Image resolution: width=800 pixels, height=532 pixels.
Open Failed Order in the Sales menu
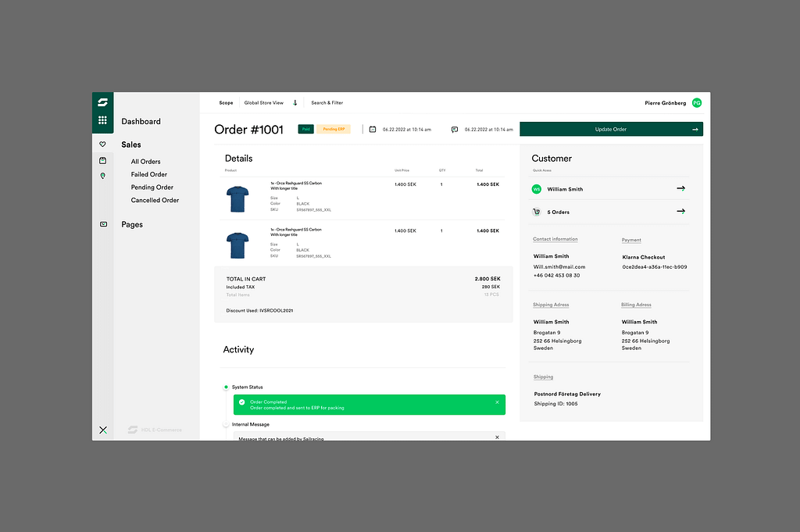pyautogui.click(x=148, y=175)
